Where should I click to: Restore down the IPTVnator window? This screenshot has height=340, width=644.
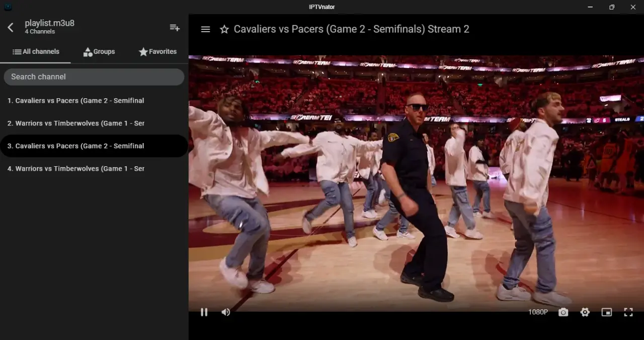click(612, 7)
